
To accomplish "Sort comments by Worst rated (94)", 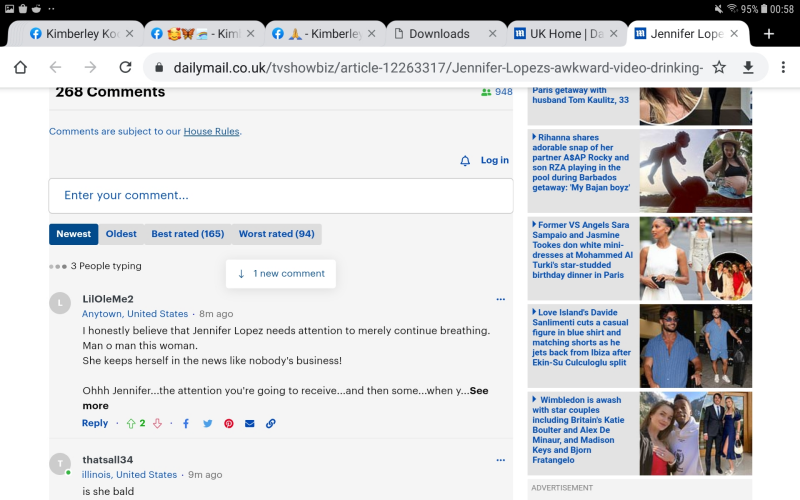I will coord(277,234).
